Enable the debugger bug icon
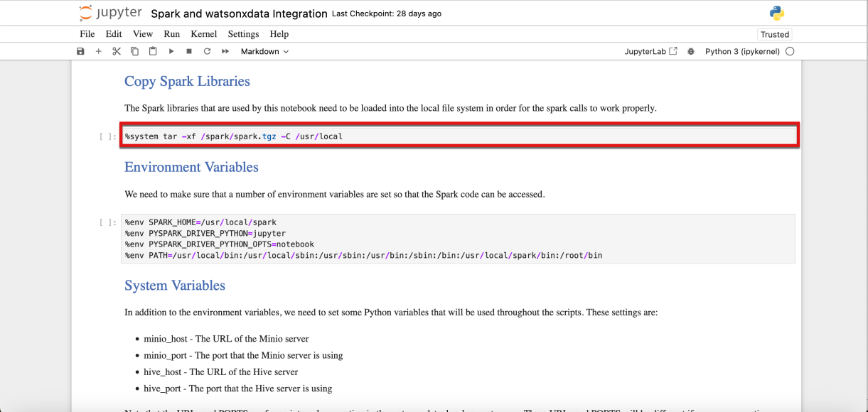The image size is (868, 412). coord(691,51)
